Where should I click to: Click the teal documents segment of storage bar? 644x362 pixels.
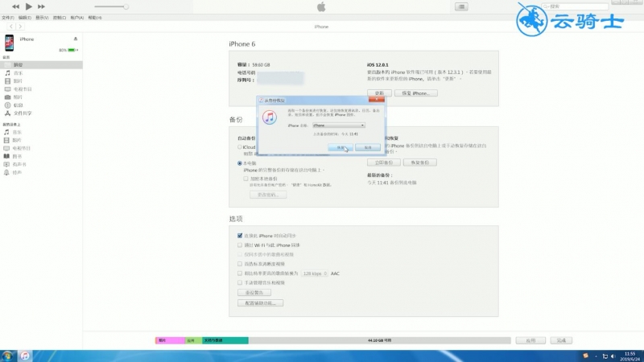point(225,340)
